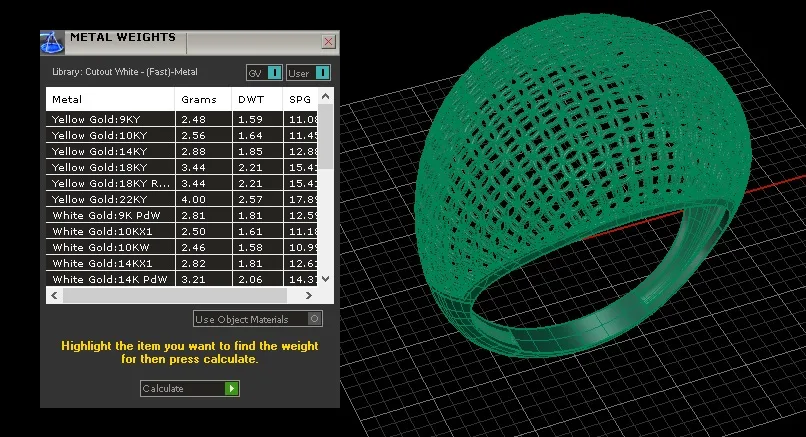This screenshot has width=806, height=437.
Task: Click the Calculate button
Action: (x=190, y=388)
